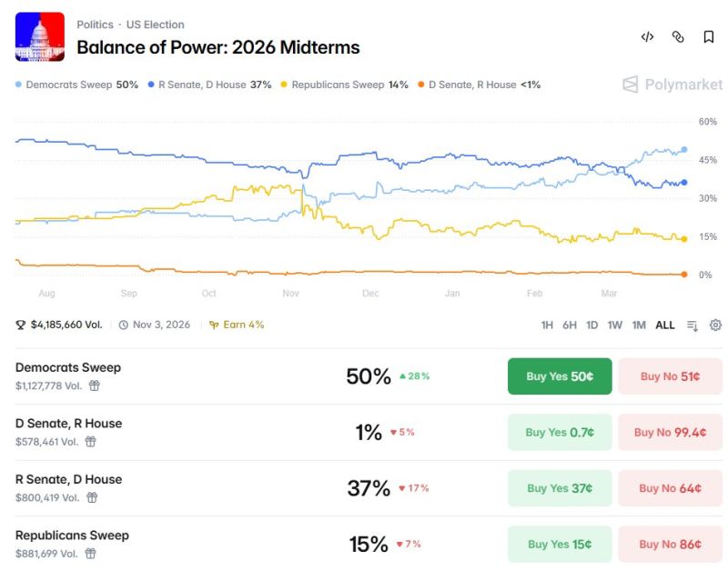
Task: Expand the Democrats Sweep outcome row
Action: (68, 366)
